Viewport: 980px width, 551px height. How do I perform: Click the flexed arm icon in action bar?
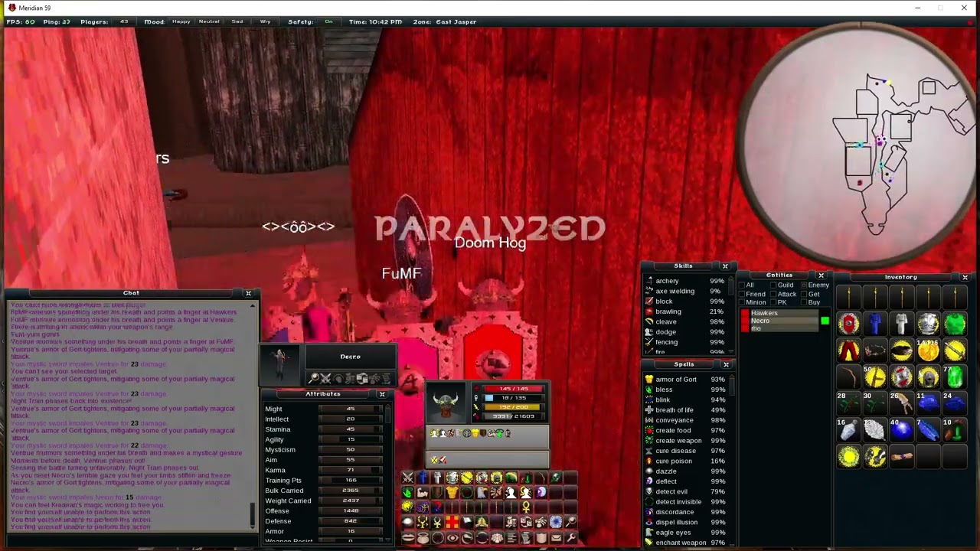(423, 493)
